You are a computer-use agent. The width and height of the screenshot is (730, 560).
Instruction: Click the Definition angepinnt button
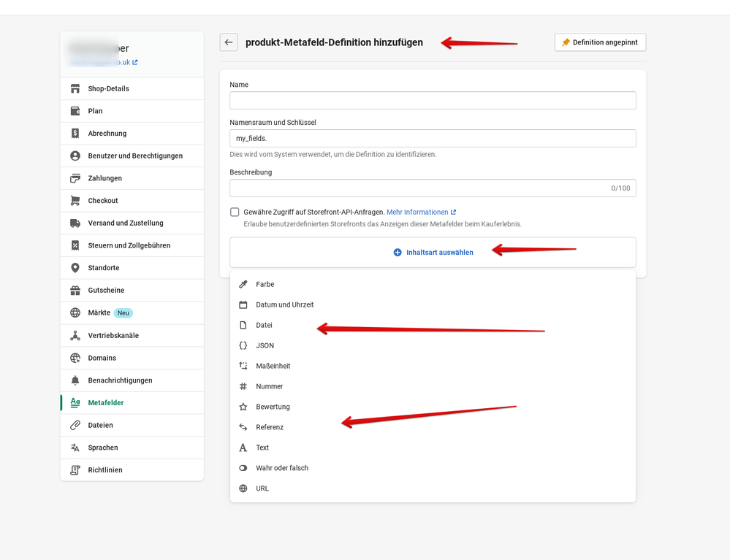click(x=600, y=42)
